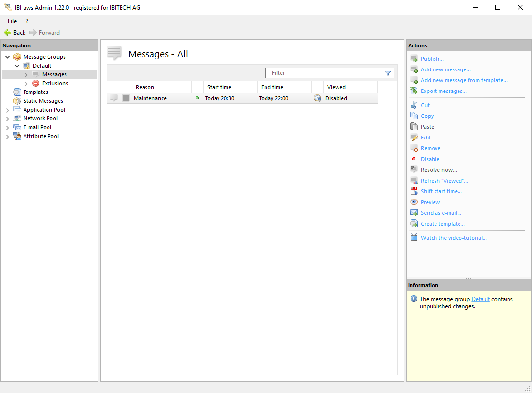This screenshot has width=532, height=393.
Task: Click the green status dot of Maintenance
Action: point(197,98)
